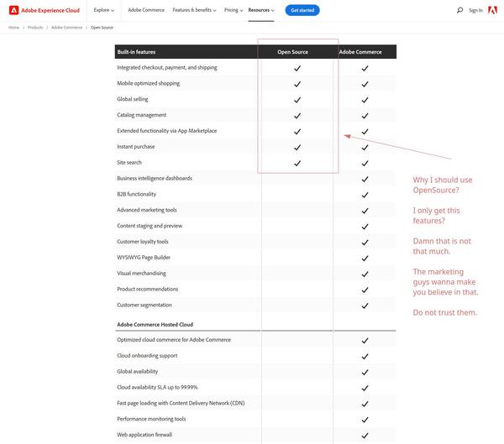Click Open Source checkmark for Instant purchase

[x=297, y=147]
